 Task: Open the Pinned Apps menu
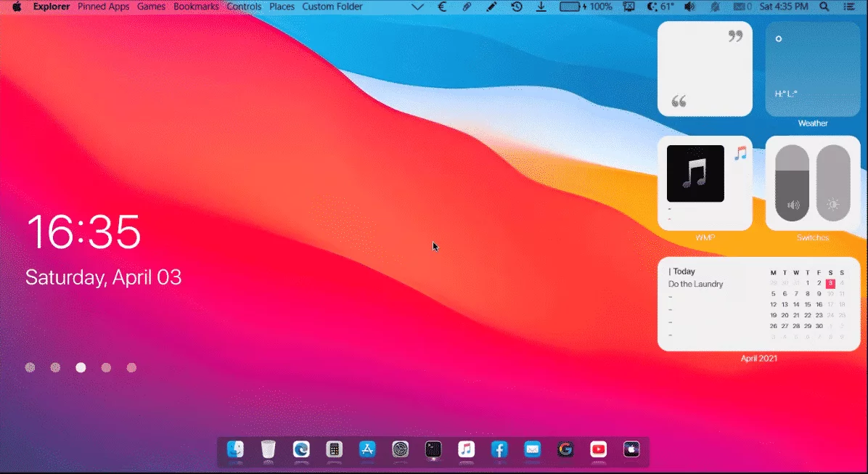tap(103, 7)
